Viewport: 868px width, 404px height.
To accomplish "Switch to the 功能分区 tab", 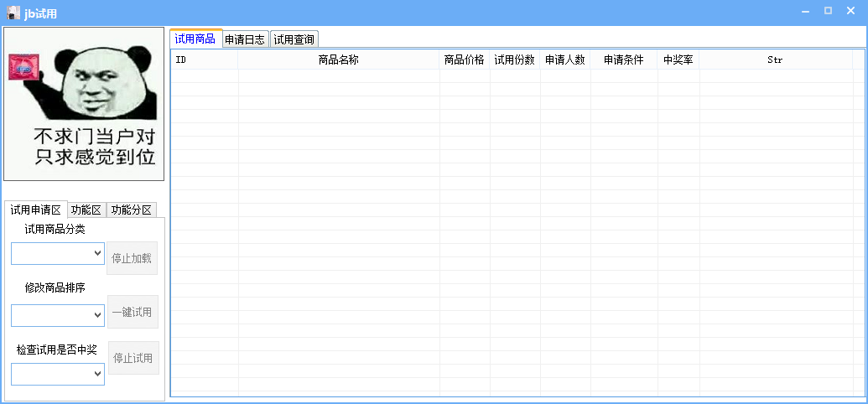I will [x=131, y=210].
